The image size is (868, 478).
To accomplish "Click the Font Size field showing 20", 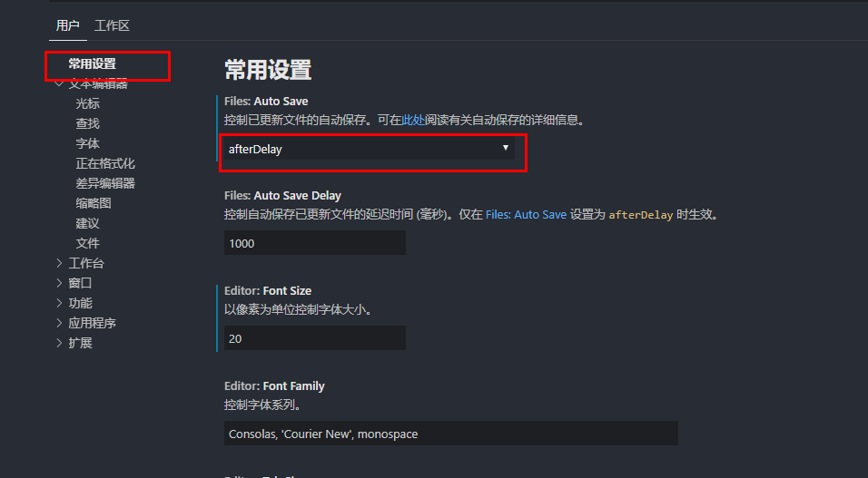I will click(315, 338).
